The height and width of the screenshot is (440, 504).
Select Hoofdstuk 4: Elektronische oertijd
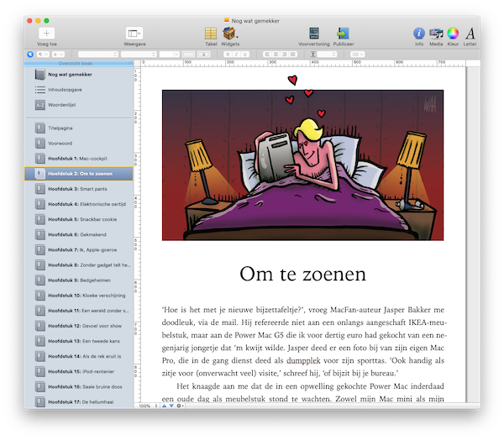[x=78, y=204]
